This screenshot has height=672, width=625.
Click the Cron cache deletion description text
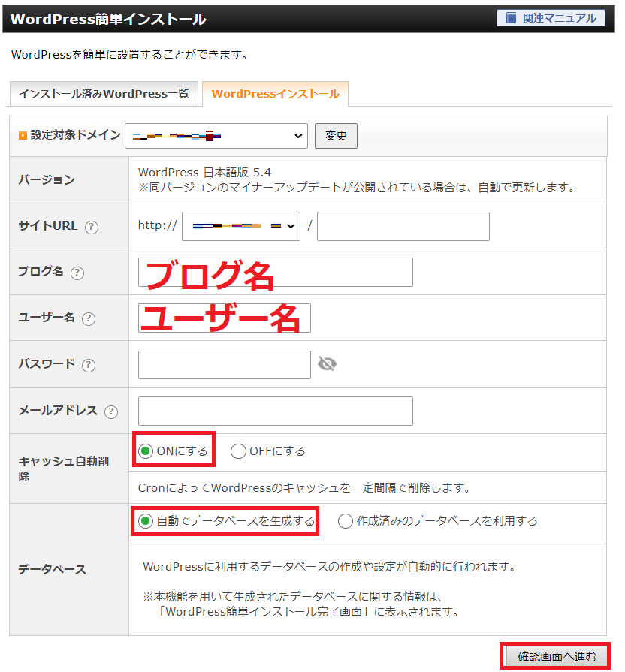(x=305, y=488)
